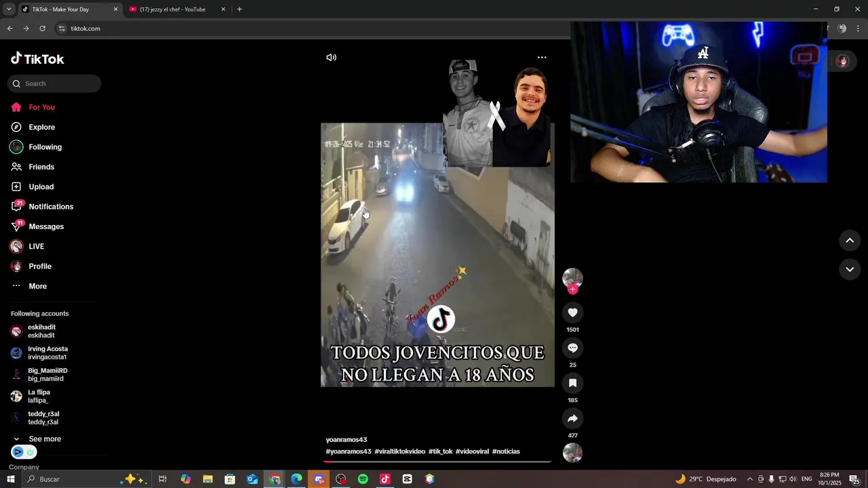Open the #viraltiktokvideo hashtag
Viewport: 868px width, 488px height.
pos(400,451)
